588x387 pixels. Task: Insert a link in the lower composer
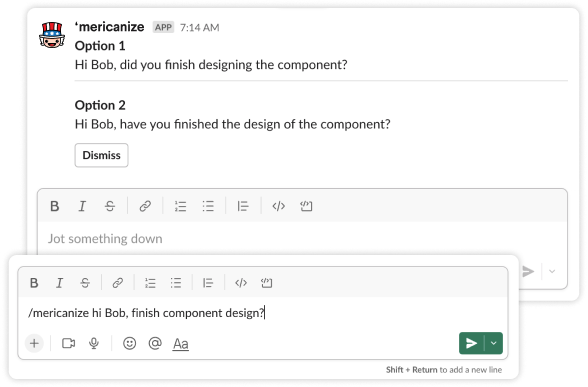point(118,283)
